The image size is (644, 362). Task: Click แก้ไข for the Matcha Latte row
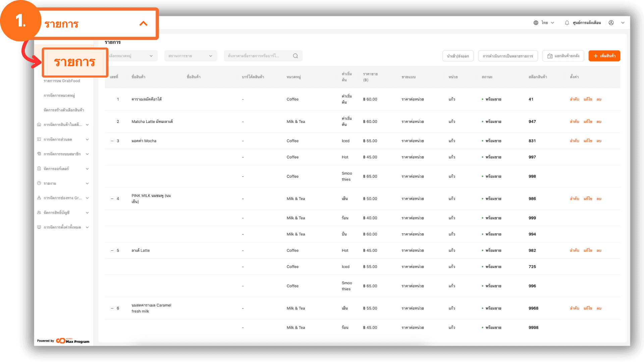click(588, 122)
